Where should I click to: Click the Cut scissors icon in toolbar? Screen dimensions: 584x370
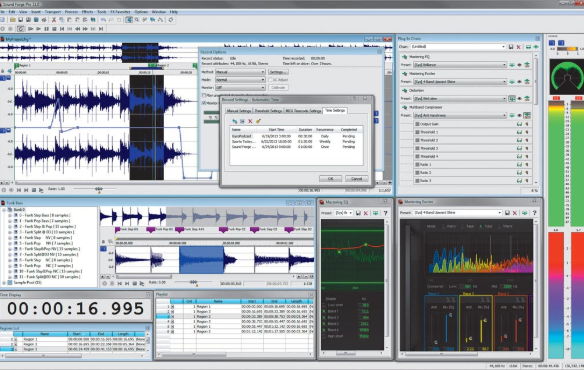tap(54, 20)
